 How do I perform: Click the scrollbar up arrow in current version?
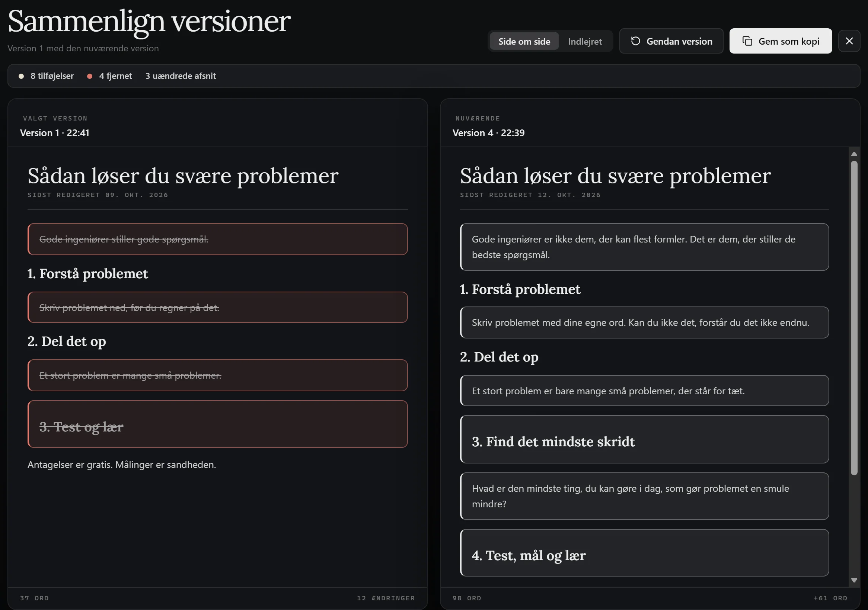(854, 154)
